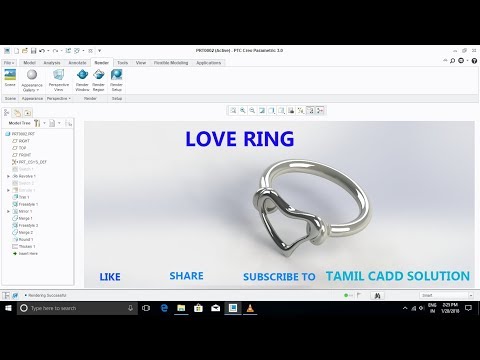
Task: Switch to the Applications tab
Action: pos(209,63)
